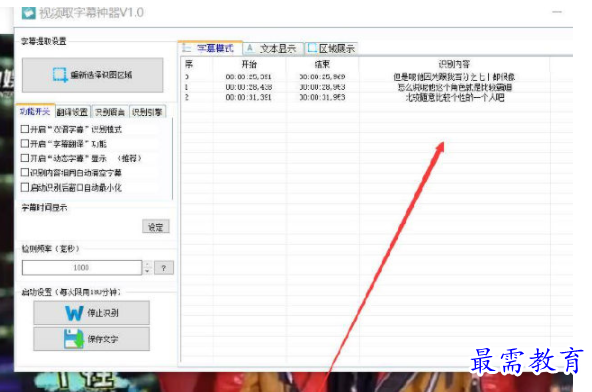Viewport: 592px width, 392px height.
Task: Click the app logo in the title bar
Action: pyautogui.click(x=28, y=13)
